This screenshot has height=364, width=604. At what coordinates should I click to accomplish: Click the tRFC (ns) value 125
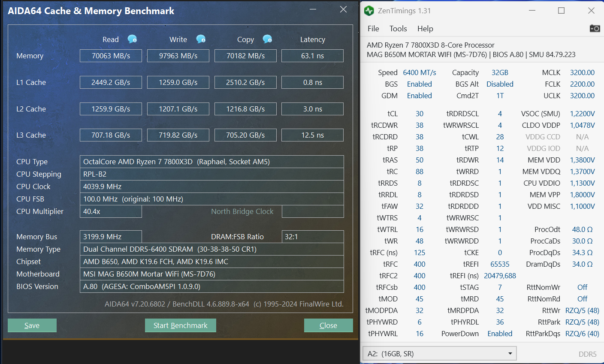point(420,253)
